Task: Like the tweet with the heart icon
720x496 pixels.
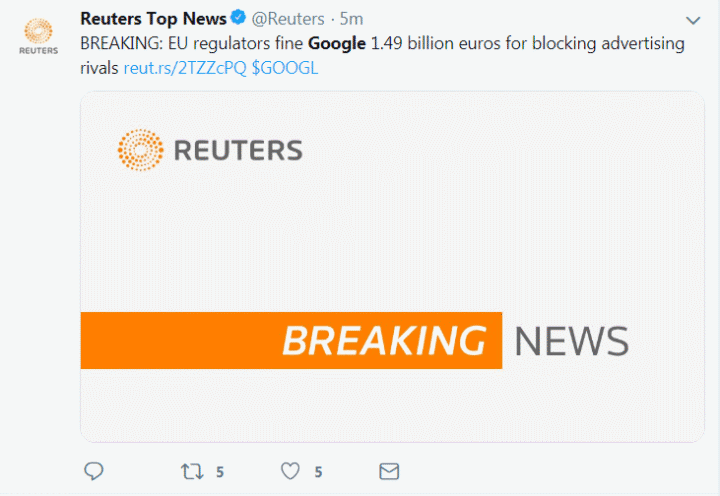Action: pos(290,471)
